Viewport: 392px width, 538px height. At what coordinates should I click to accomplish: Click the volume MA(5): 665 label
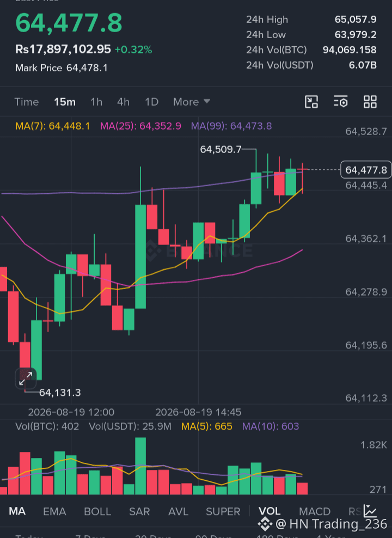(207, 426)
